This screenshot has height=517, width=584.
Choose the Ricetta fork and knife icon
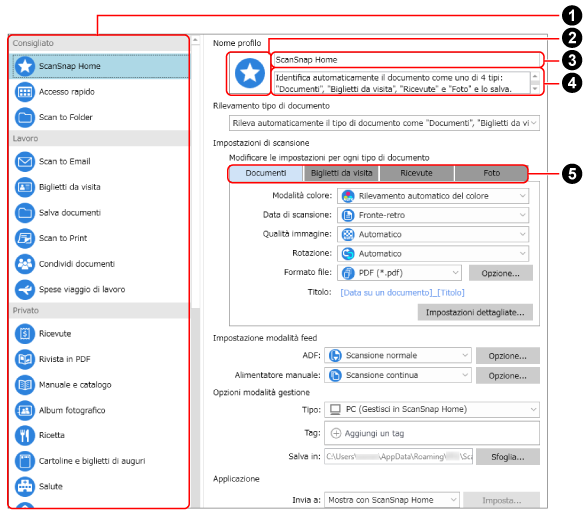25,435
